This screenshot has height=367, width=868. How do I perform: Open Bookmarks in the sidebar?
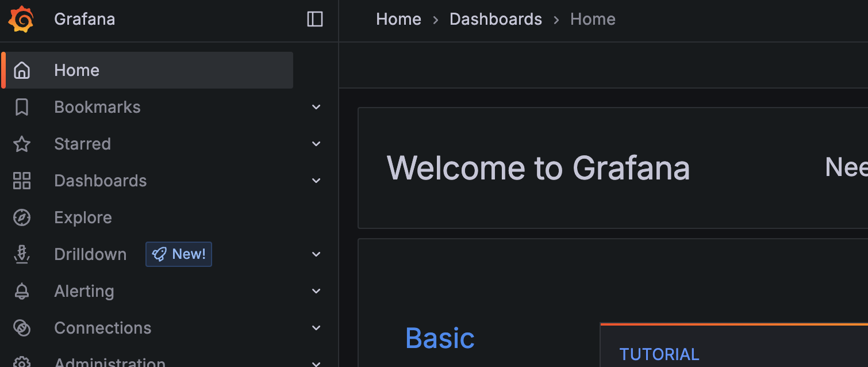[97, 107]
